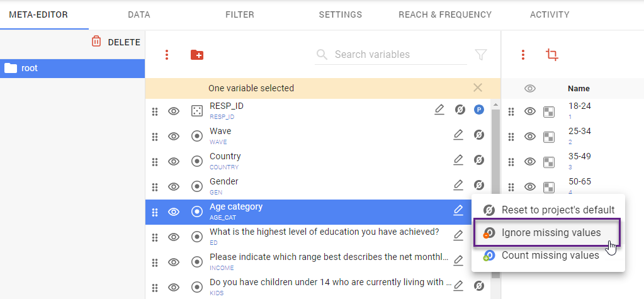
Task: Click the filter funnel icon
Action: point(481,55)
